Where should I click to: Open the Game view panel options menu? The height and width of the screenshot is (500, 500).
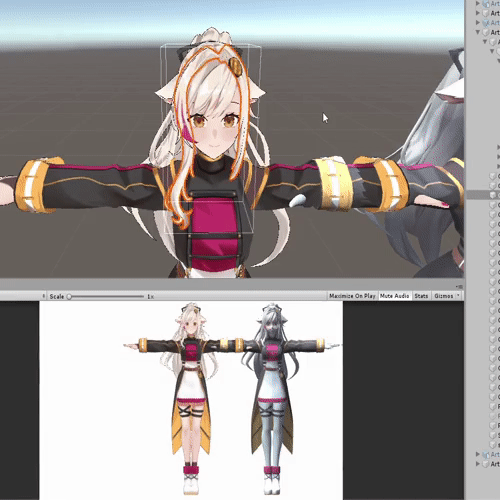coord(460,287)
